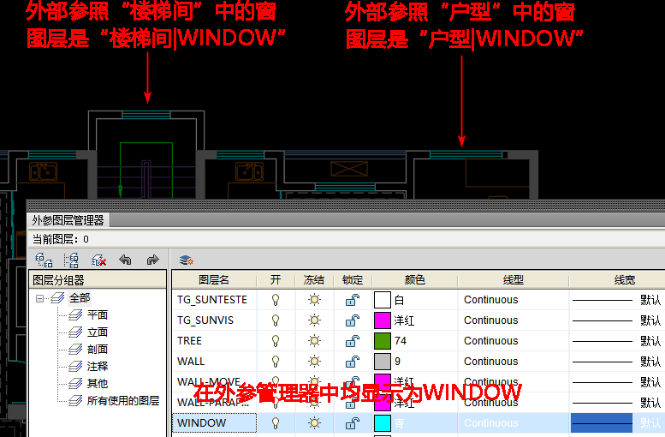Viewport: 665px width, 437px height.
Task: Click the undo arrow toolbar icon
Action: point(125,259)
